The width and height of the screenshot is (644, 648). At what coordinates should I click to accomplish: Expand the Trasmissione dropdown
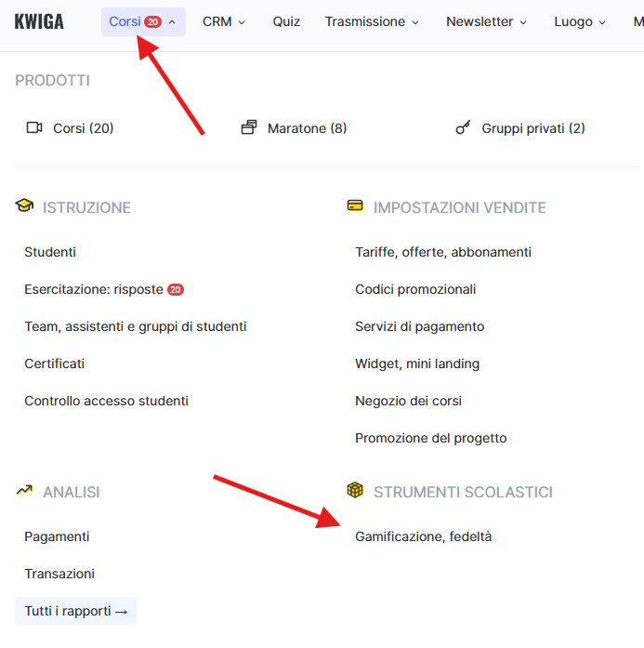coord(372,21)
